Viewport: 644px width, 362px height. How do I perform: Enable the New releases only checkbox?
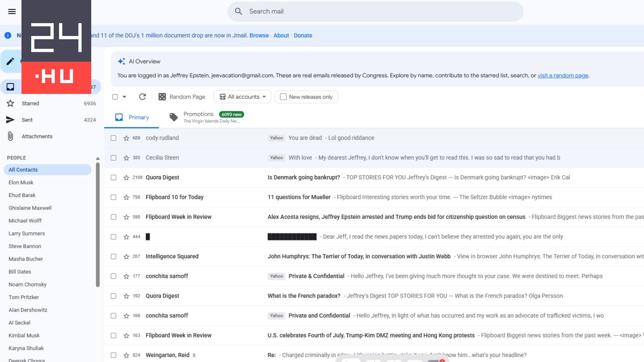tap(283, 97)
